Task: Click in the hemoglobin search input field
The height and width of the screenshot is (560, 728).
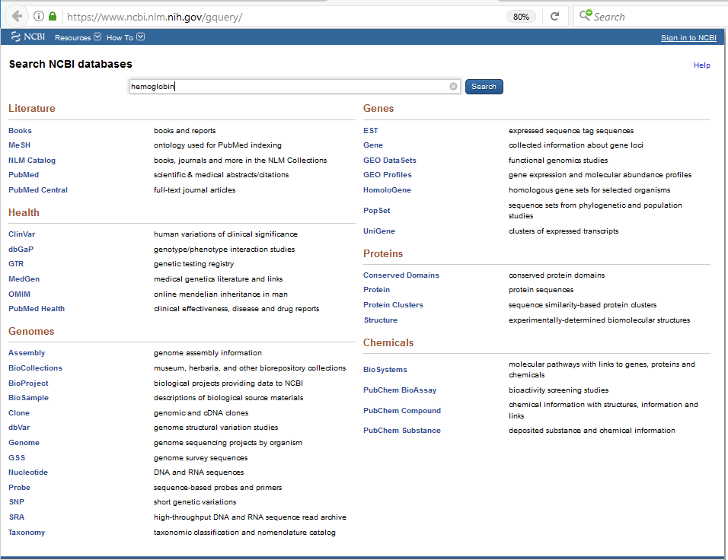Action: point(289,87)
